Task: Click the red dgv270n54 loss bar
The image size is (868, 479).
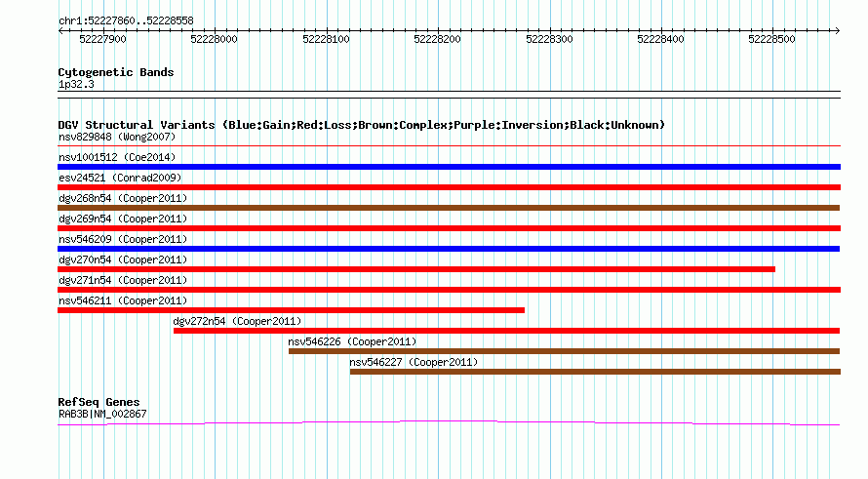Action: [x=416, y=269]
